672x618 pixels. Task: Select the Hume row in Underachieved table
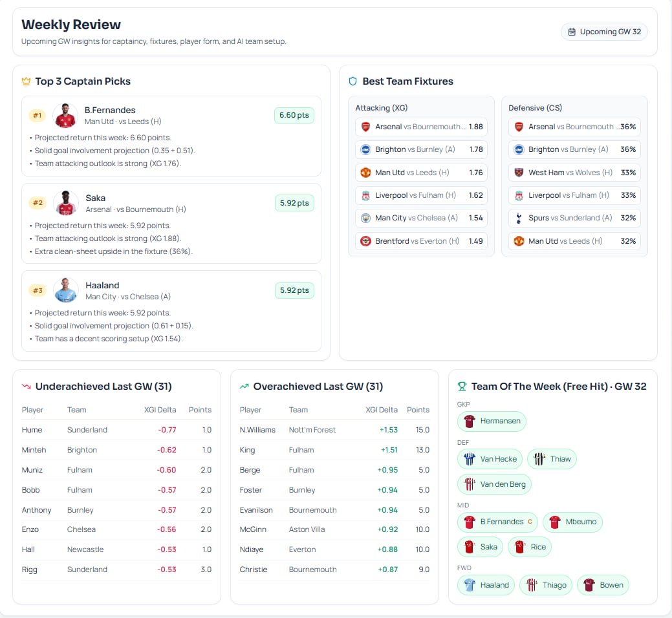tap(116, 430)
